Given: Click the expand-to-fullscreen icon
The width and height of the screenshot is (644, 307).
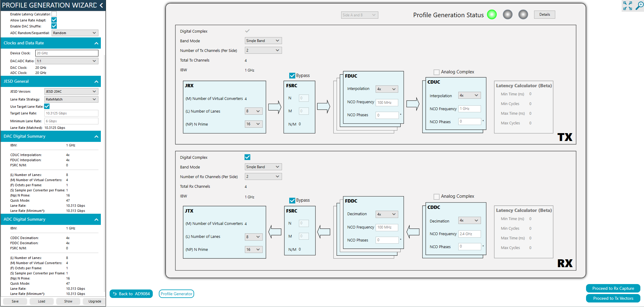Looking at the screenshot, I should click(627, 5).
